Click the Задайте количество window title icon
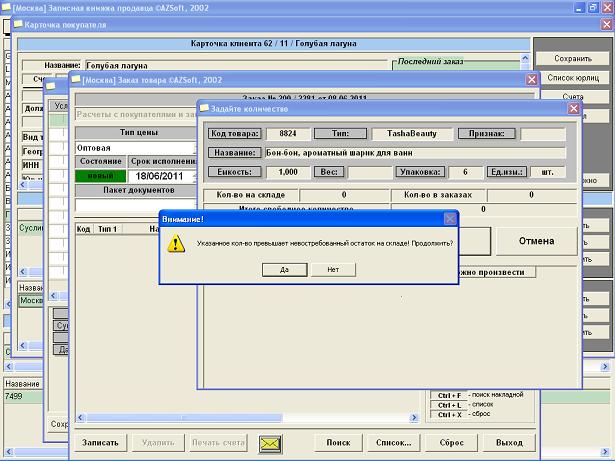This screenshot has height=461, width=615. (x=204, y=108)
